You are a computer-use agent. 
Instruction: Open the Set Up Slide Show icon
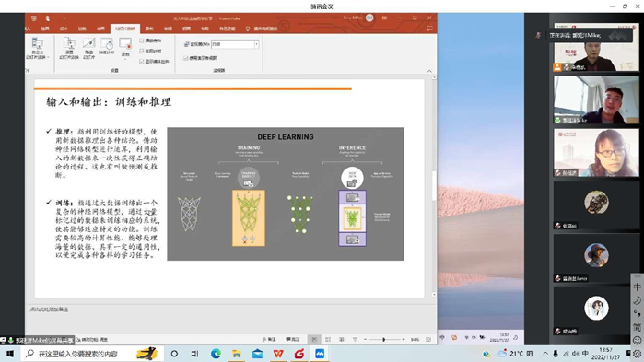point(69,49)
